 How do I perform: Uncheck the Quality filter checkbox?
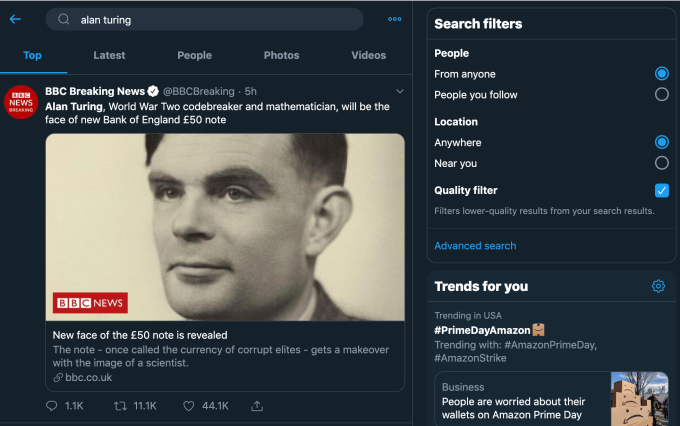(x=661, y=190)
